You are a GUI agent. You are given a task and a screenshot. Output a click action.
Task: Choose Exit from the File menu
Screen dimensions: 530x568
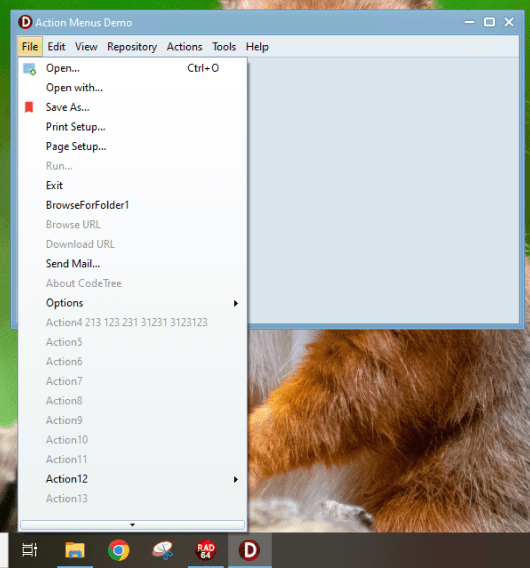click(x=133, y=185)
